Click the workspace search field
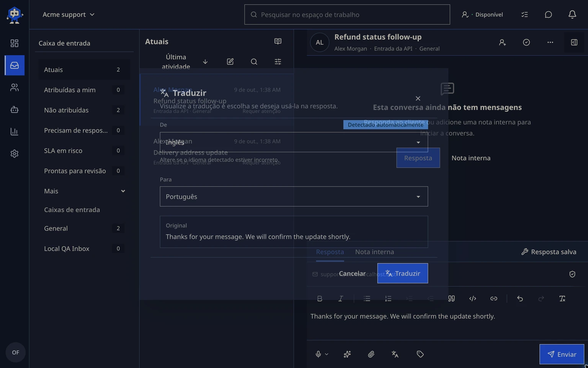 point(347,15)
